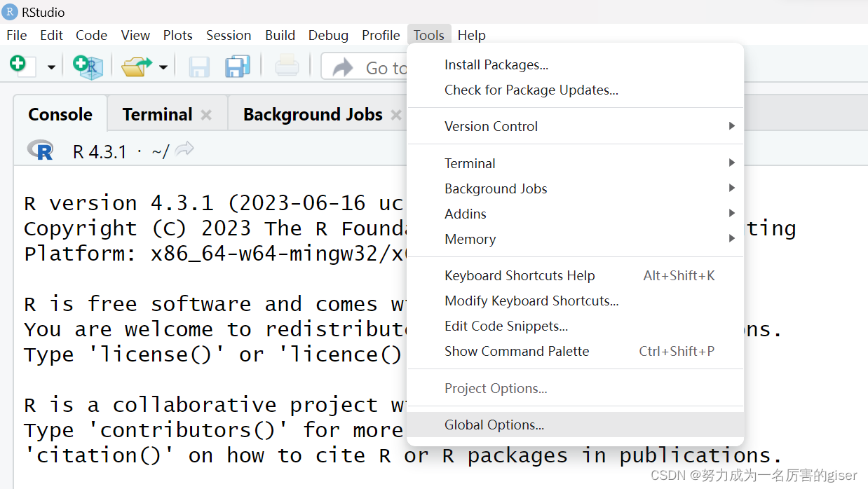Click the Open File folder icon
Screen dimensions: 868x489
pyautogui.click(x=136, y=67)
